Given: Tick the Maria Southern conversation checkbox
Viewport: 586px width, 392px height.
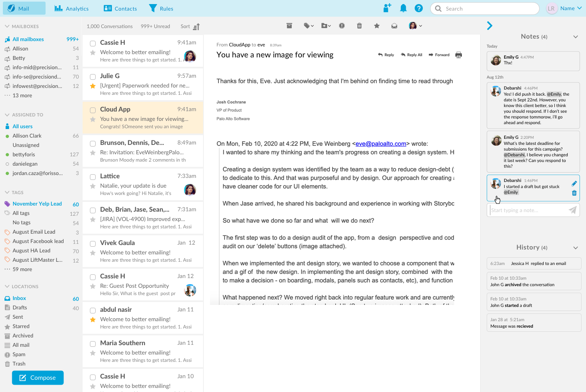Looking at the screenshot, I should click(x=93, y=344).
